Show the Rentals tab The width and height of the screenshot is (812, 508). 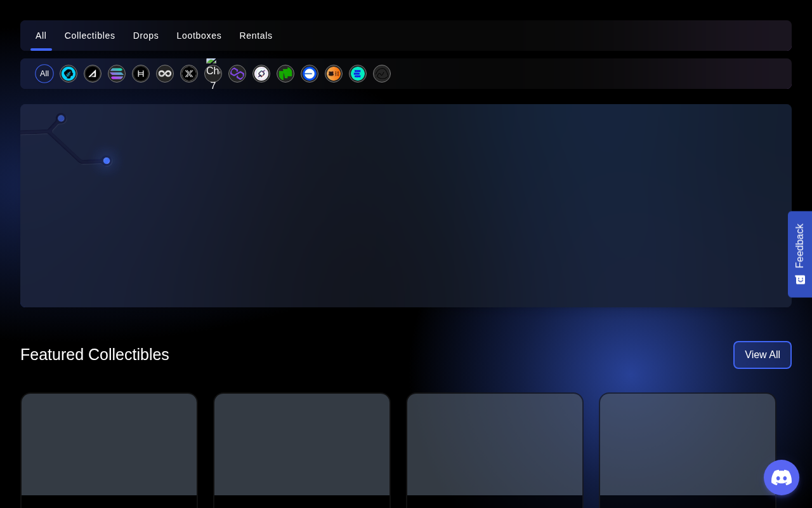256,36
